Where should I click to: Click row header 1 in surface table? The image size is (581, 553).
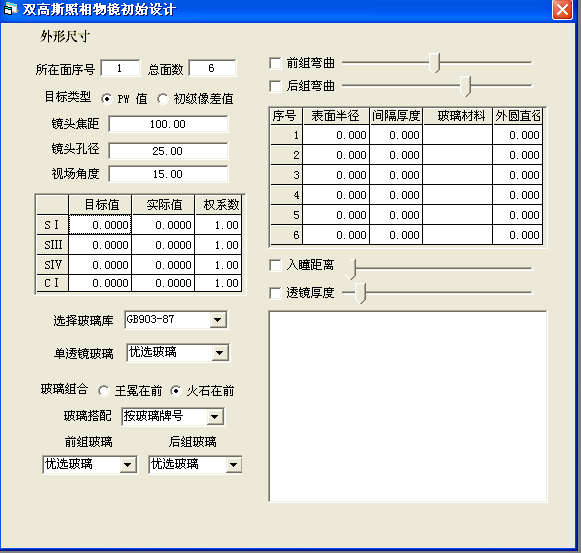(x=286, y=135)
